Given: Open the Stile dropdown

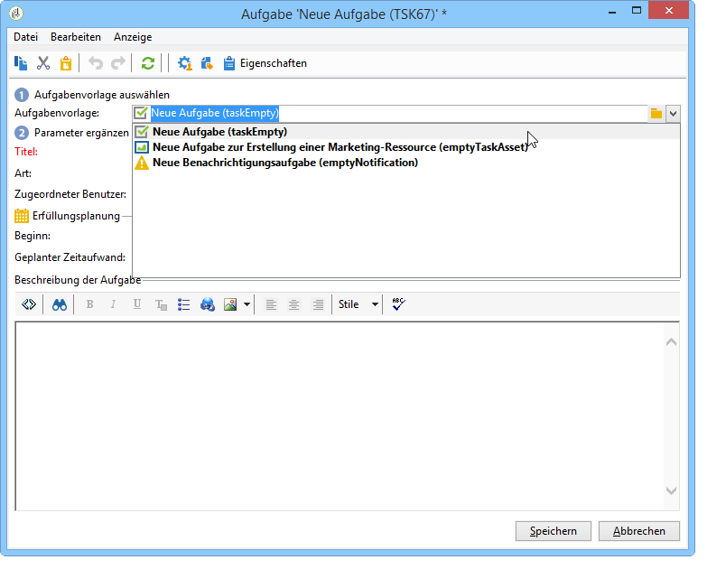Looking at the screenshot, I should click(x=358, y=304).
